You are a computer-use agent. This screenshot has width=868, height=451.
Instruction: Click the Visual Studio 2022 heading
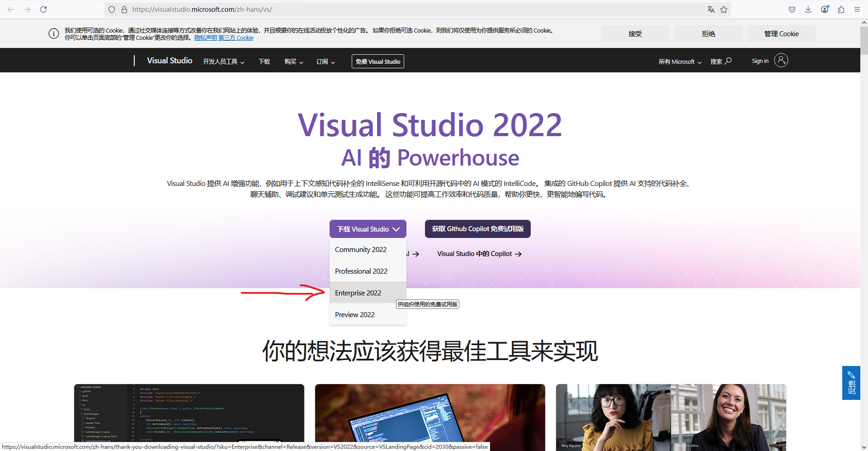(430, 125)
